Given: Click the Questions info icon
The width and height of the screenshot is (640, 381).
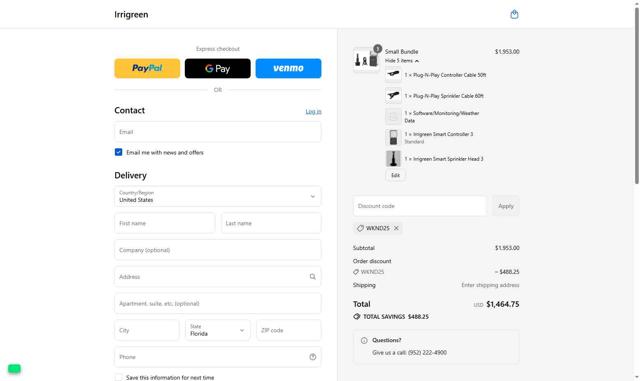Looking at the screenshot, I should coord(364,341).
